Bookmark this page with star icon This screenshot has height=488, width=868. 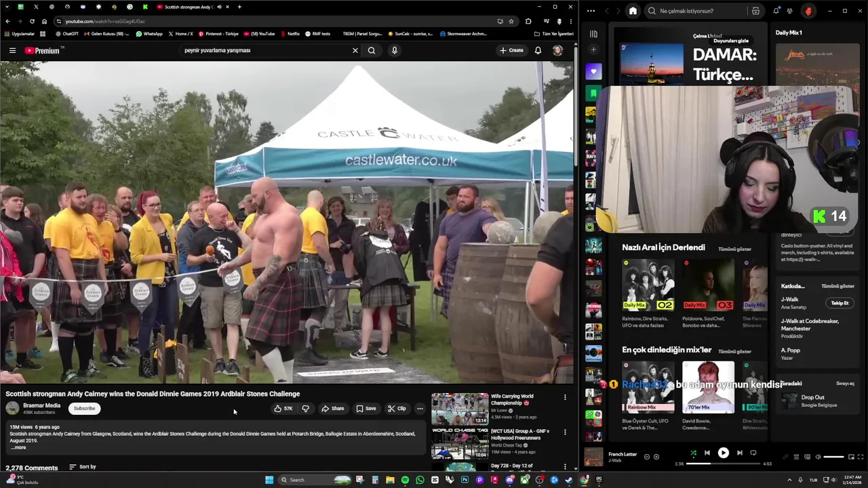tap(511, 21)
